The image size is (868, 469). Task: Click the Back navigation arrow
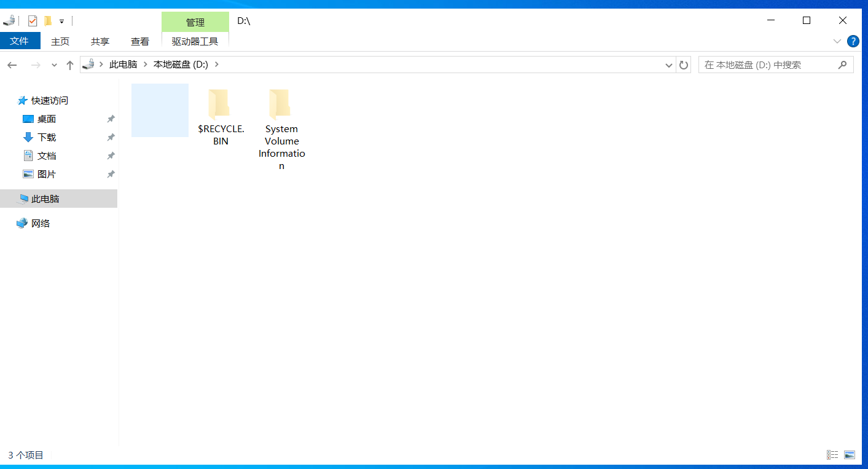(12, 65)
